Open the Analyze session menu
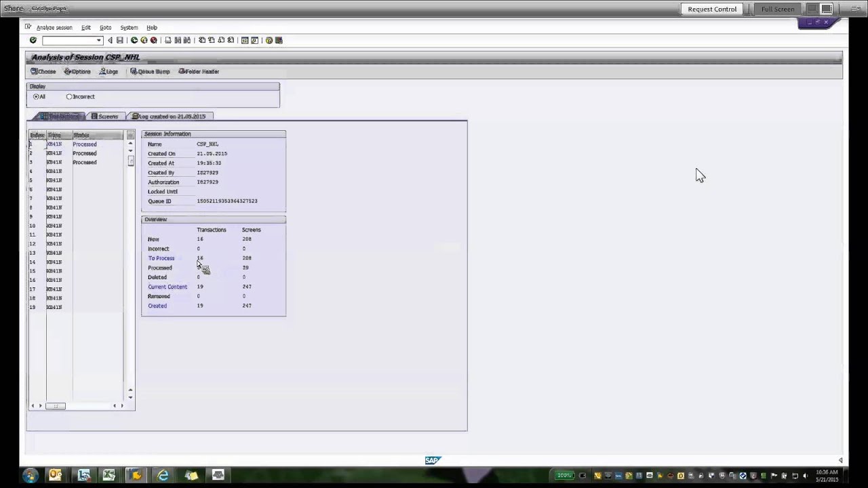Viewport: 868px width, 488px height. (54, 28)
